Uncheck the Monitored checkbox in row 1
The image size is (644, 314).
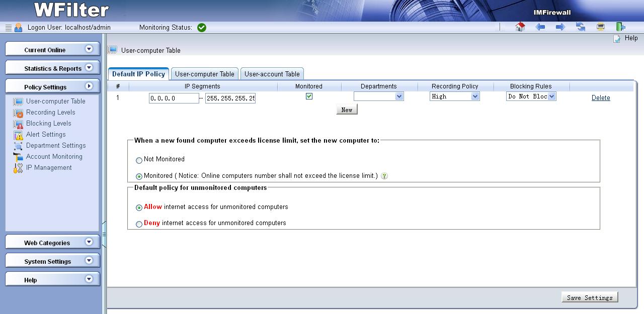pyautogui.click(x=309, y=96)
